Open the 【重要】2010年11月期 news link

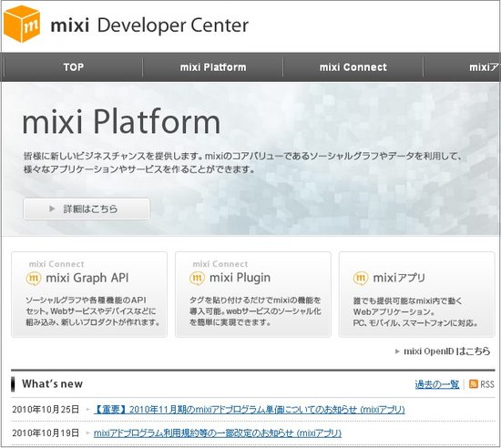click(250, 410)
